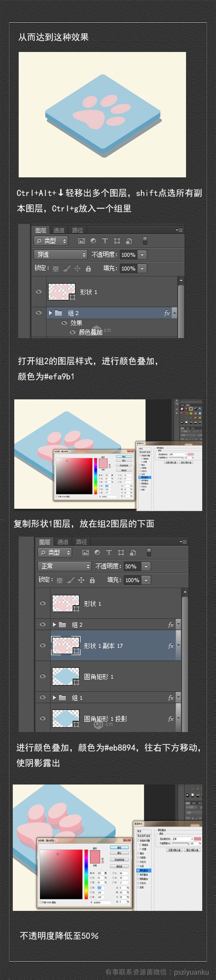Hide the 形状 1 副本 17 layer
The image size is (216, 980).
(43, 645)
